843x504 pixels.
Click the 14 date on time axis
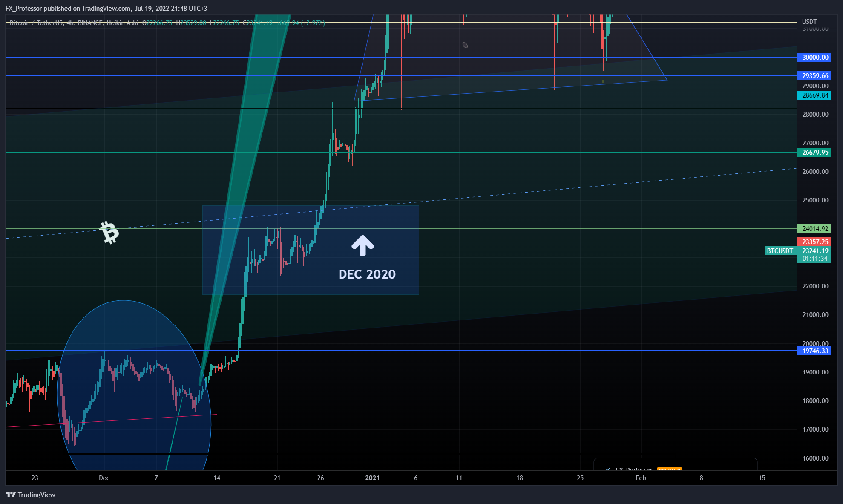(x=217, y=478)
